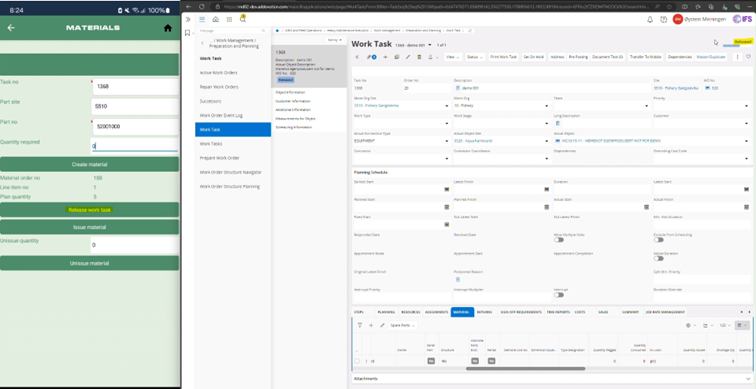Toggle the Allow Multiple Visits switch
The height and width of the screenshot is (389, 756).
(559, 240)
